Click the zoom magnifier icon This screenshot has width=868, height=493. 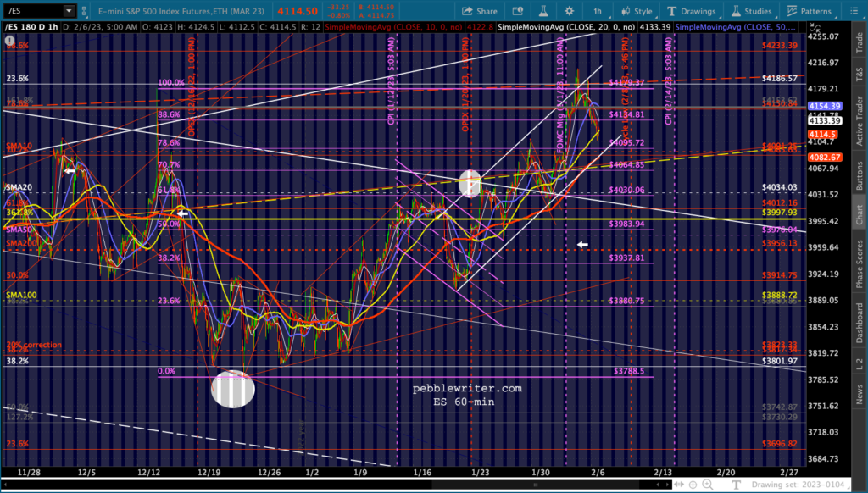click(708, 485)
